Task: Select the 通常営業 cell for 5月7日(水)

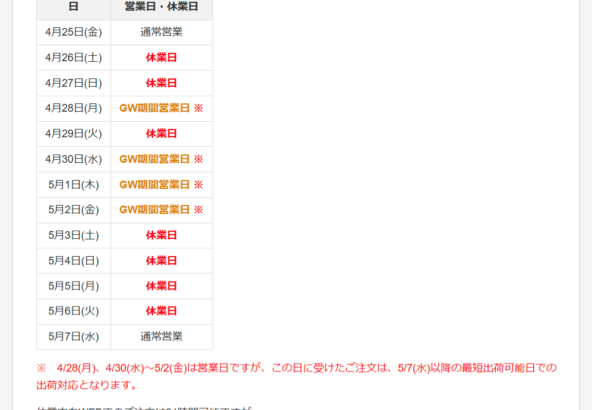Action: tap(162, 336)
